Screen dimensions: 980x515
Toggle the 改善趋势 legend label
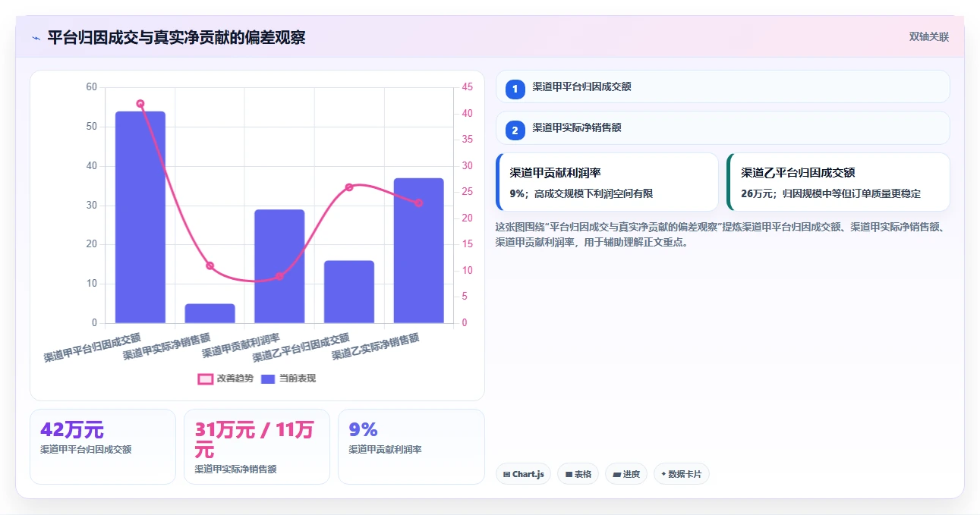point(235,378)
